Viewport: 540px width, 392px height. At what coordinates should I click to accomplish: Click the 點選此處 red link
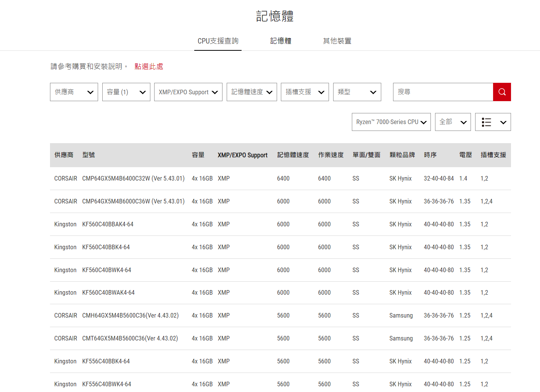149,66
